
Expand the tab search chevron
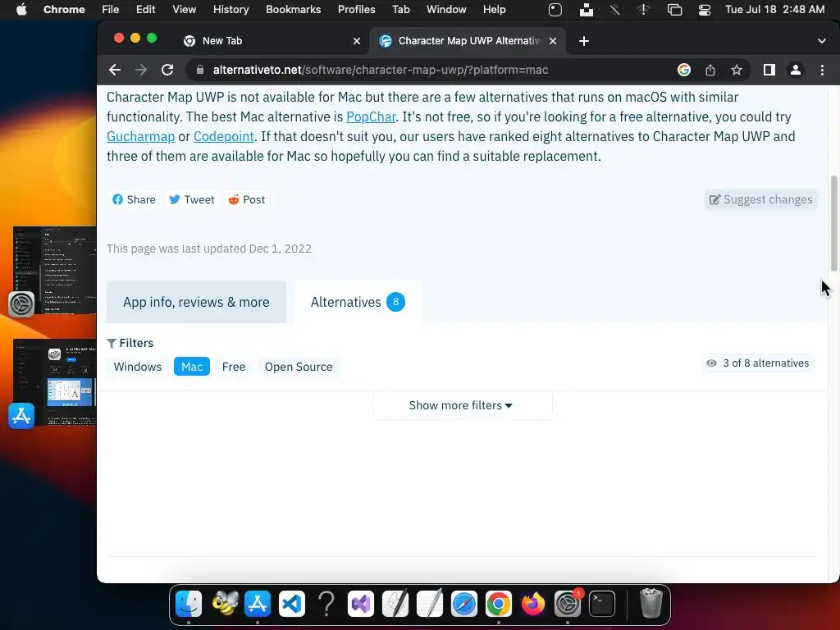(x=822, y=41)
